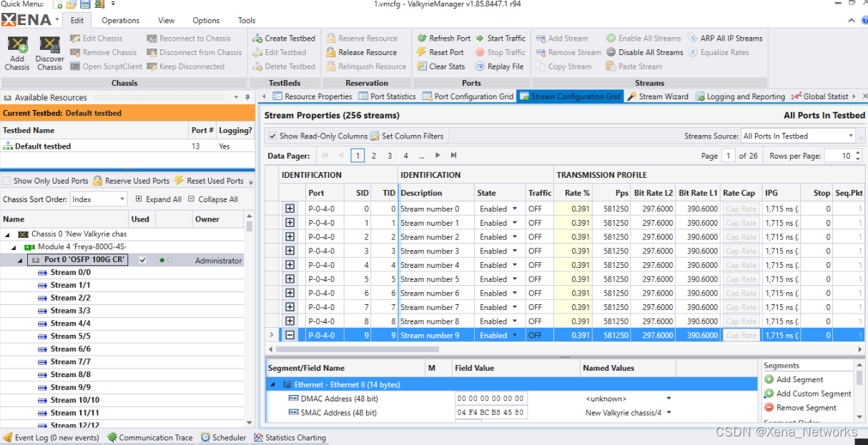Click Clear Stats
This screenshot has width=868, height=445.
coord(441,66)
